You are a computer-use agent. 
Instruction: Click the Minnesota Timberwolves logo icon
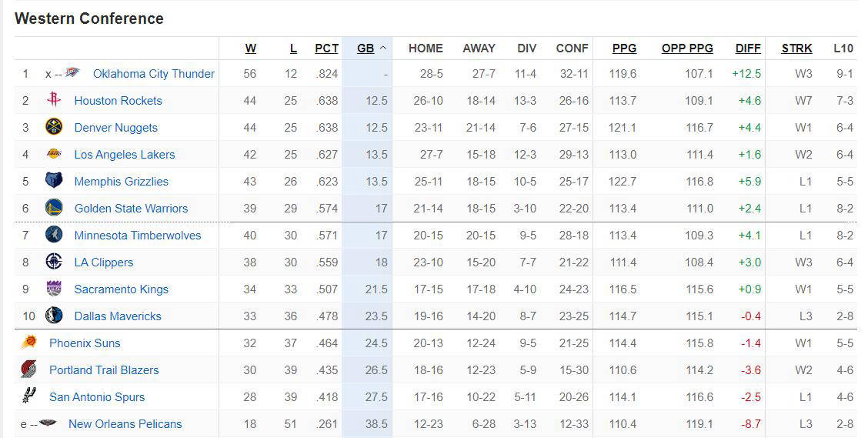coord(54,235)
